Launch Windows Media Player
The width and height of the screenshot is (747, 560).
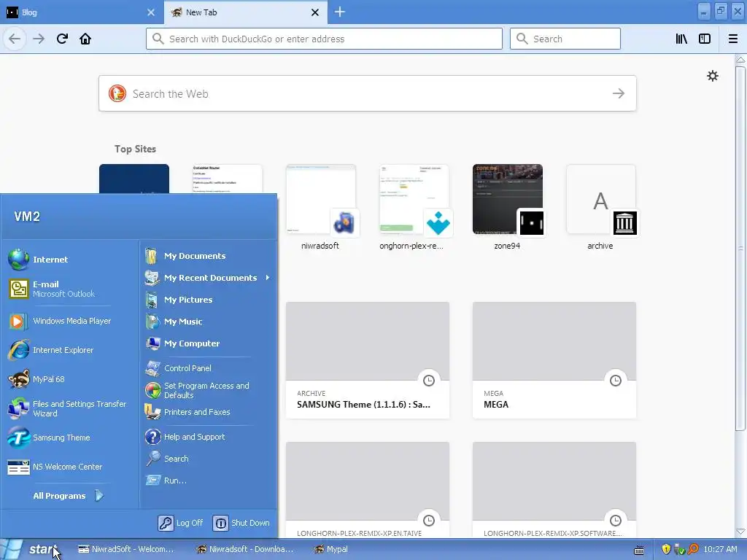coord(70,321)
